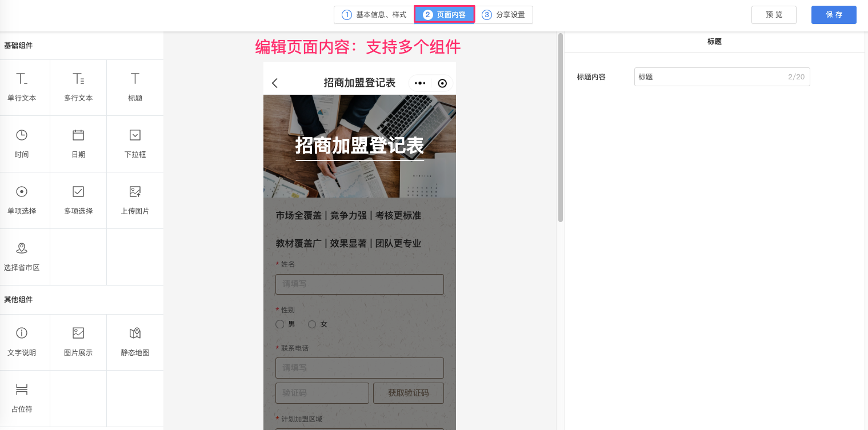
Task: Add the 静态地图 static map component
Action: point(135,342)
